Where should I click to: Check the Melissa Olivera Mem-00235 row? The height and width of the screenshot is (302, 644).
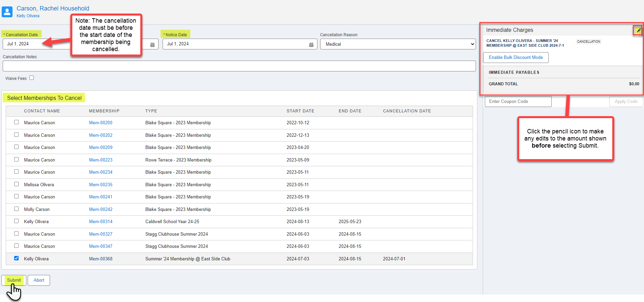(x=16, y=184)
